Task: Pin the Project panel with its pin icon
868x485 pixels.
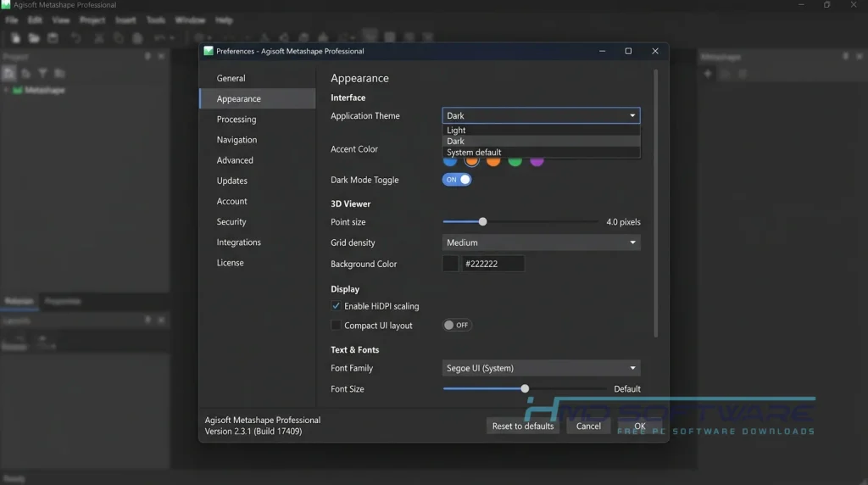Action: point(147,57)
